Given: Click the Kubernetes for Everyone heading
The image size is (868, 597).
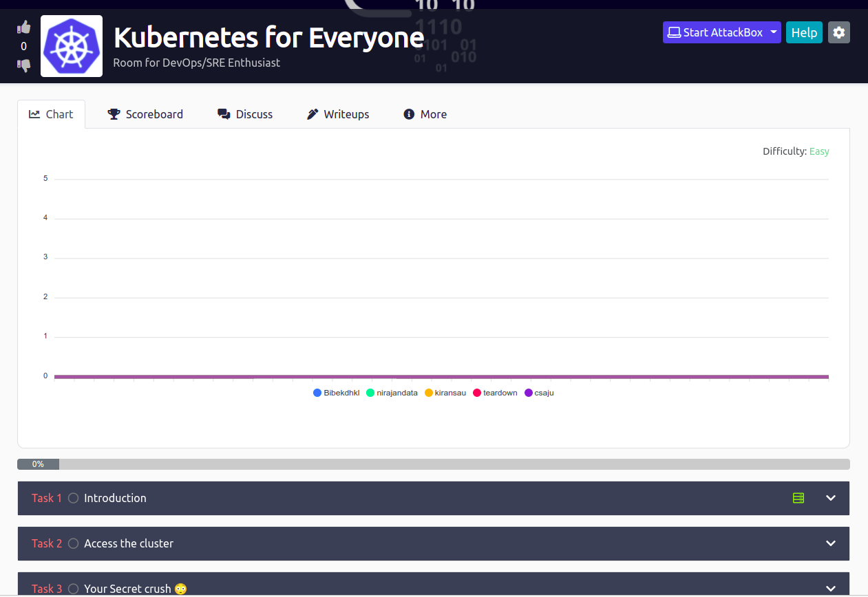Looking at the screenshot, I should [268, 37].
